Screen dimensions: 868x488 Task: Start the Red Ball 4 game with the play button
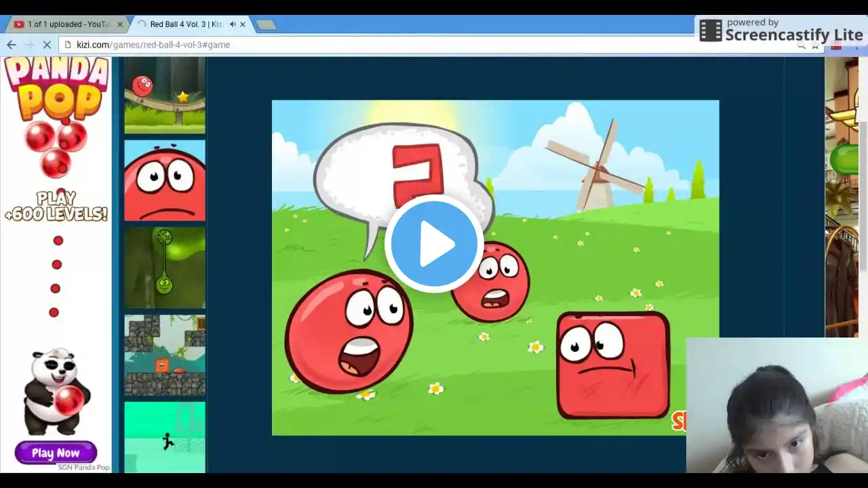point(433,243)
